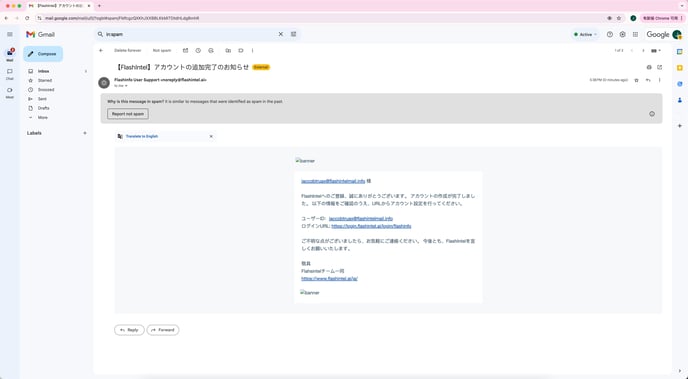Open Google Contacts side panel
Image resolution: width=688 pixels, height=379 pixels.
(x=680, y=100)
